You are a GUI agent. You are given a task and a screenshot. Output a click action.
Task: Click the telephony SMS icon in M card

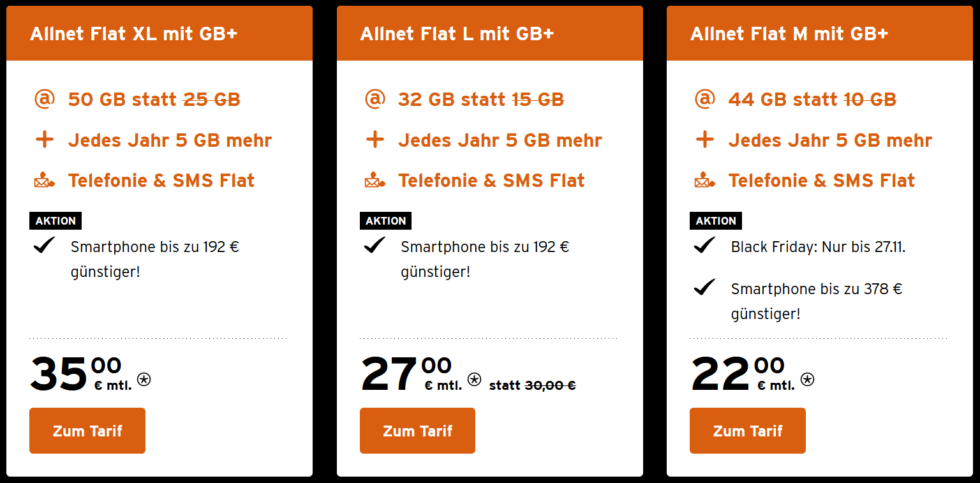(704, 181)
